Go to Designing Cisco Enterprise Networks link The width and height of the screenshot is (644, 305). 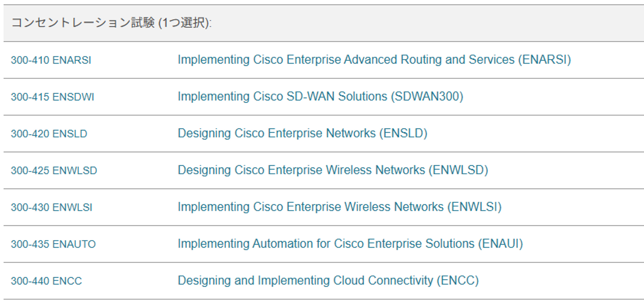coord(276,133)
